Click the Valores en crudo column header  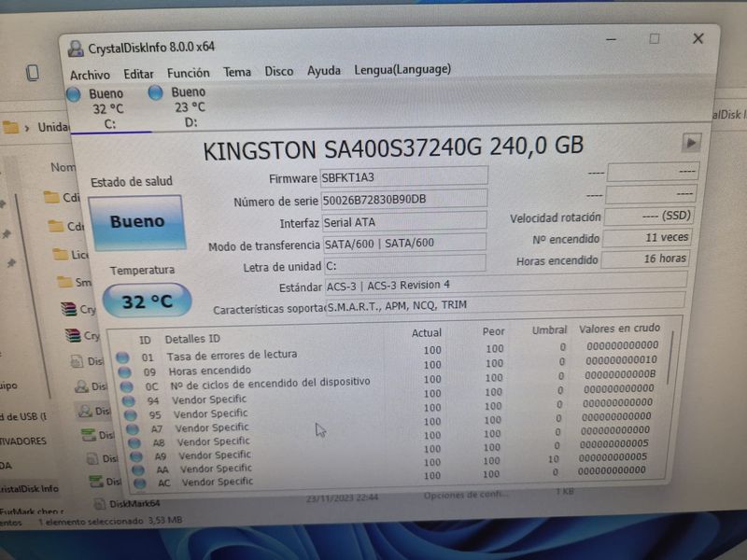click(619, 329)
